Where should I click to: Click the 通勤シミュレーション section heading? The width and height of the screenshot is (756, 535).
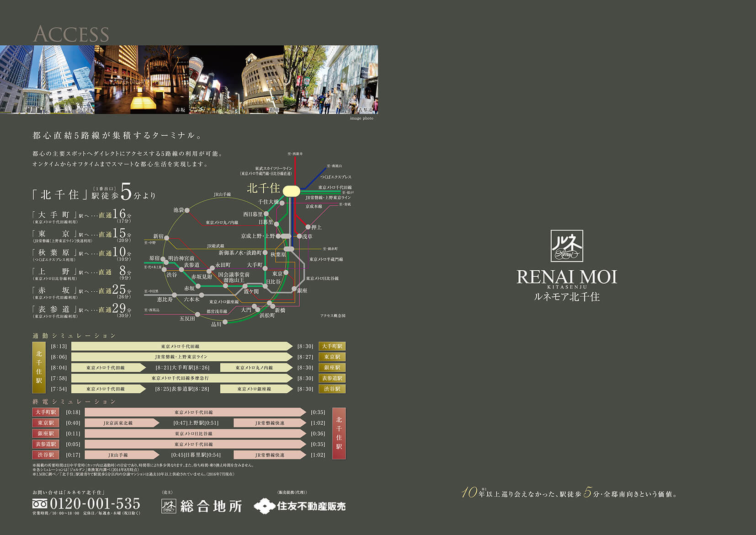coord(74,336)
